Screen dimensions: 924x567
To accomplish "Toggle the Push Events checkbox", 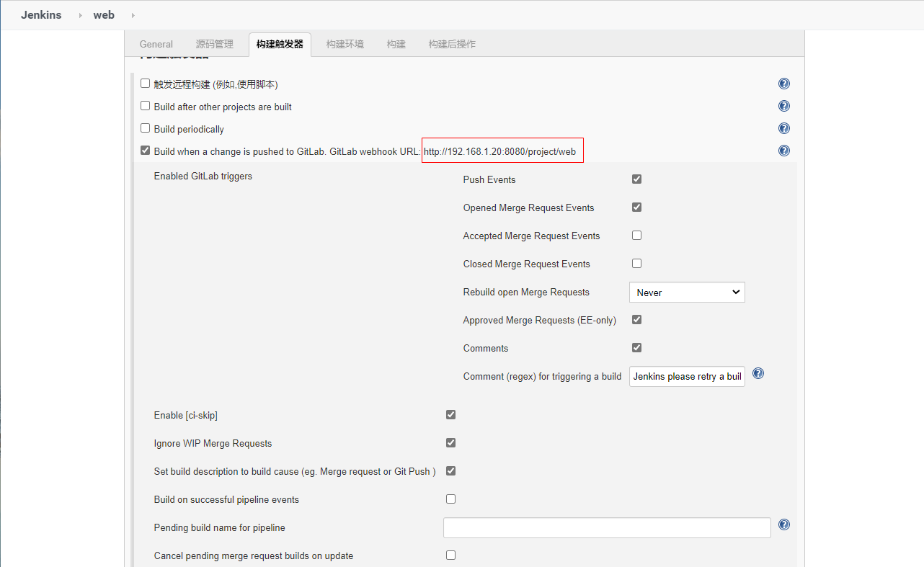I will point(636,179).
